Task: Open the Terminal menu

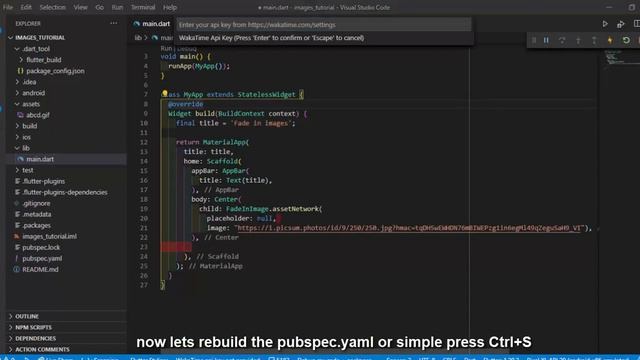Action: [x=143, y=7]
